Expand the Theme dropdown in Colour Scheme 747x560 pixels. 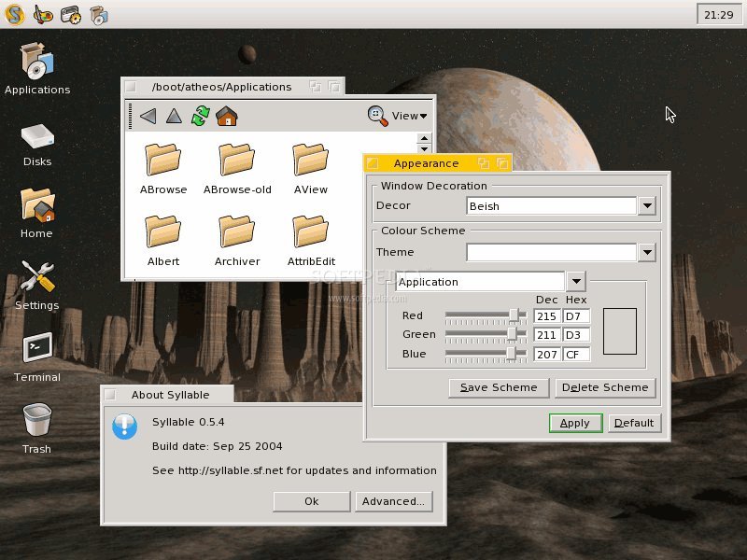[x=648, y=252]
